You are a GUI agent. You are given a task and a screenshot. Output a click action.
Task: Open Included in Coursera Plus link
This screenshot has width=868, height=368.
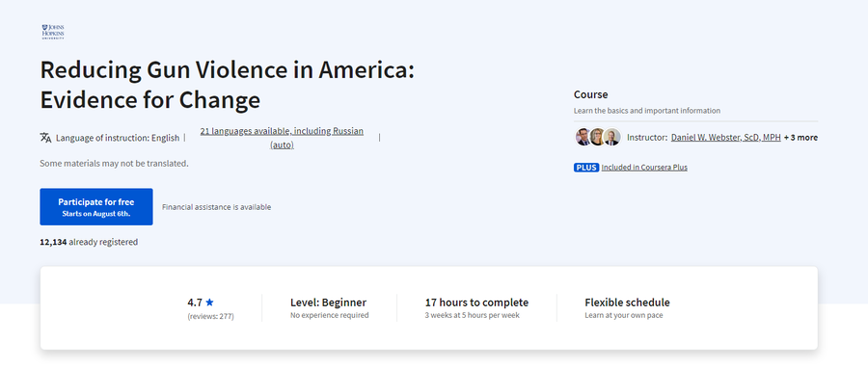point(644,167)
